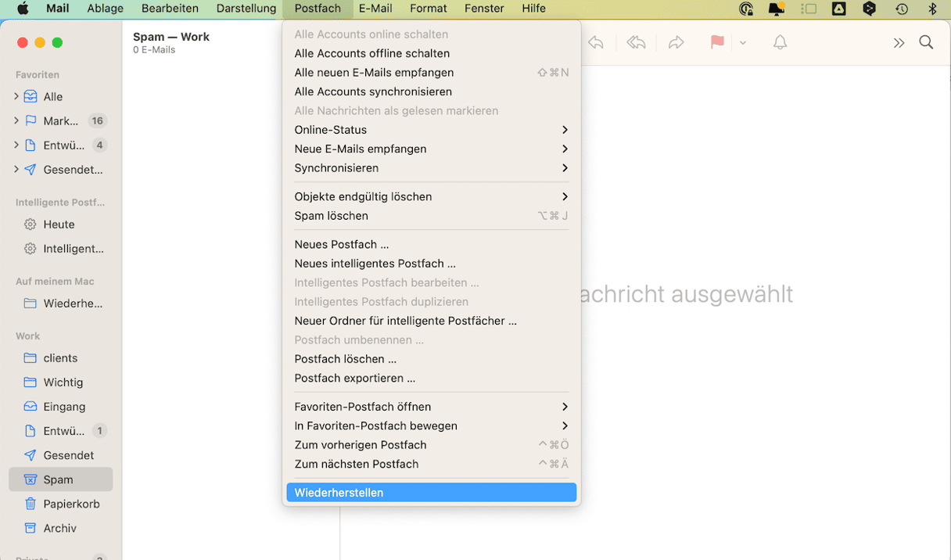951x560 pixels.
Task: Flag the message with the red flag icon
Action: (x=716, y=43)
